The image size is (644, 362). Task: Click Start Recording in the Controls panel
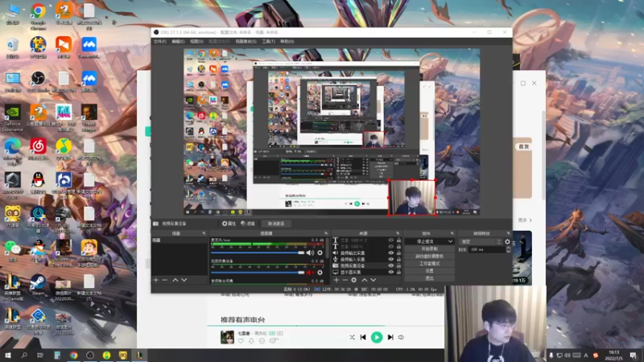[429, 249]
